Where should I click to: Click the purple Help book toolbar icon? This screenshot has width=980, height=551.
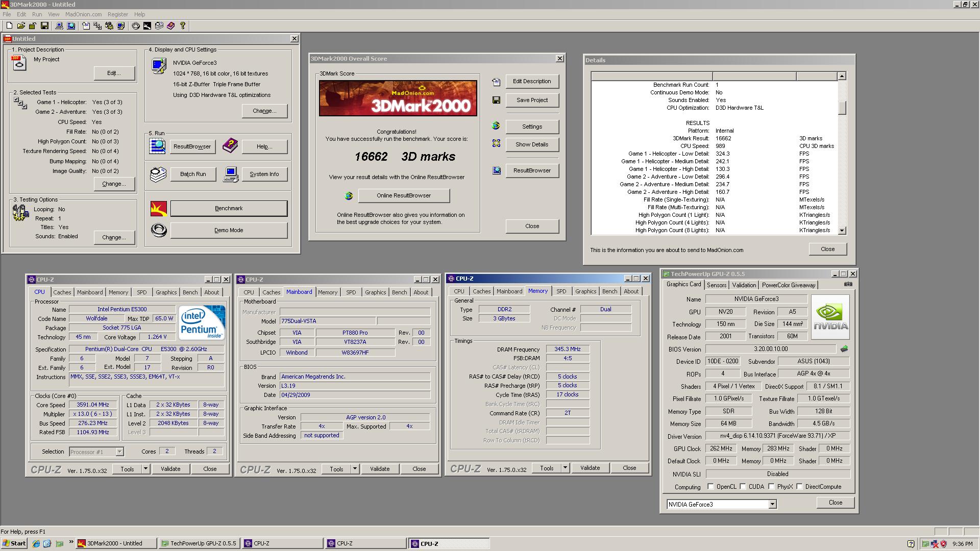pos(171,26)
